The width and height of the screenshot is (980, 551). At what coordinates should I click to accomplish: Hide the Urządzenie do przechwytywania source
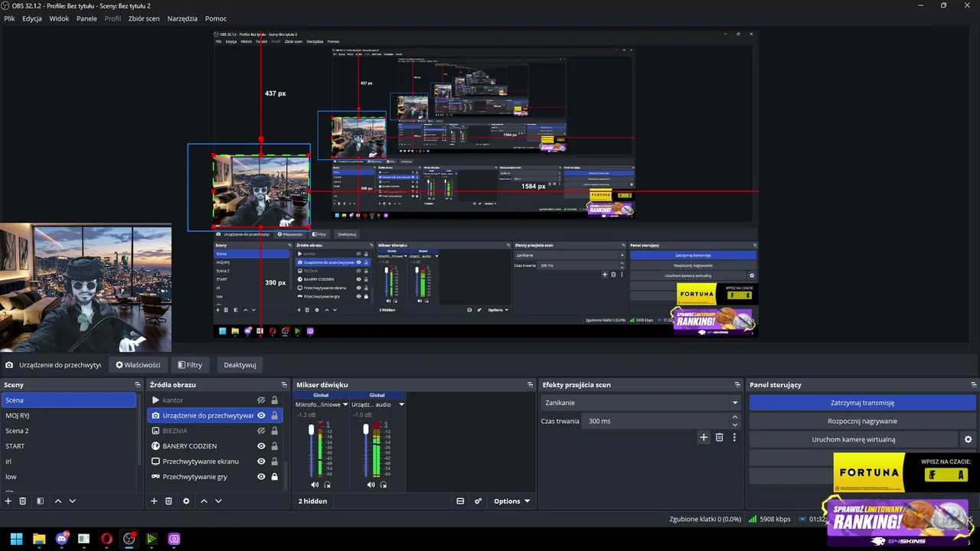coord(261,416)
